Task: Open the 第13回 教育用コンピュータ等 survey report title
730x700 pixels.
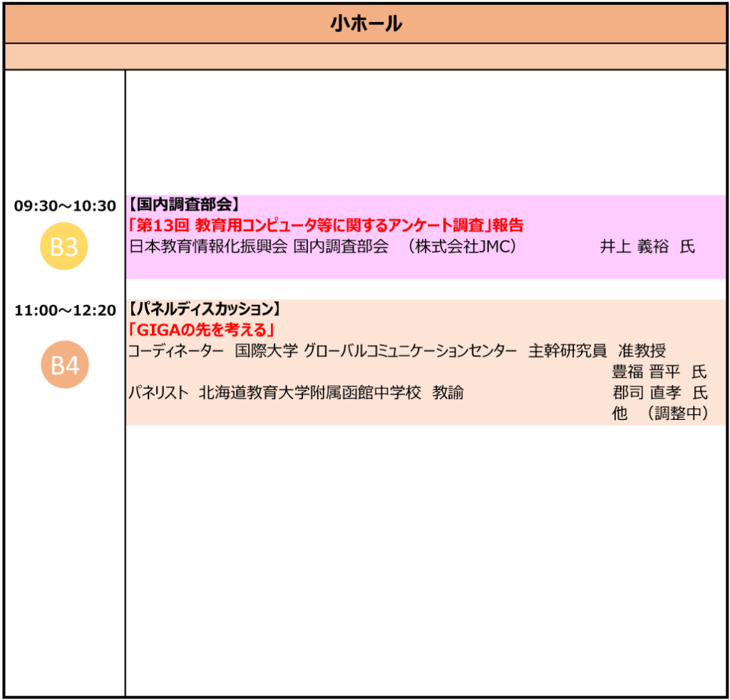Action: pos(325,225)
